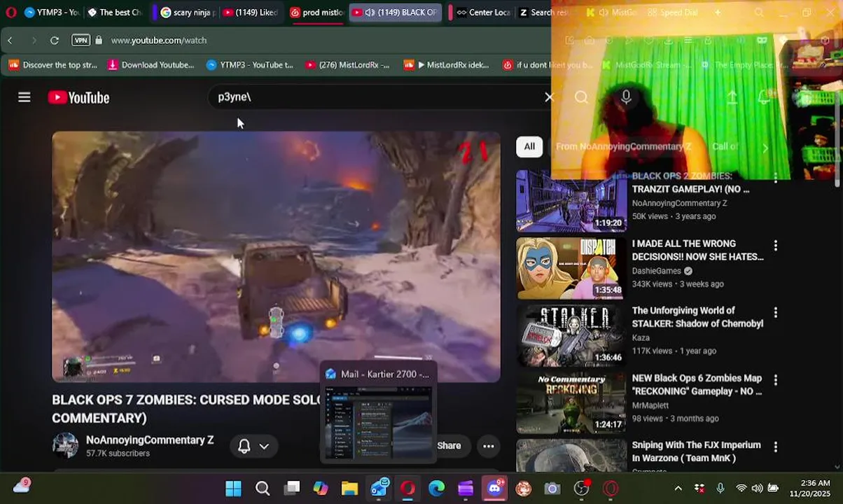Switch to the YTMP3 browser tab
Image resolution: width=843 pixels, height=504 pixels.
coord(51,13)
